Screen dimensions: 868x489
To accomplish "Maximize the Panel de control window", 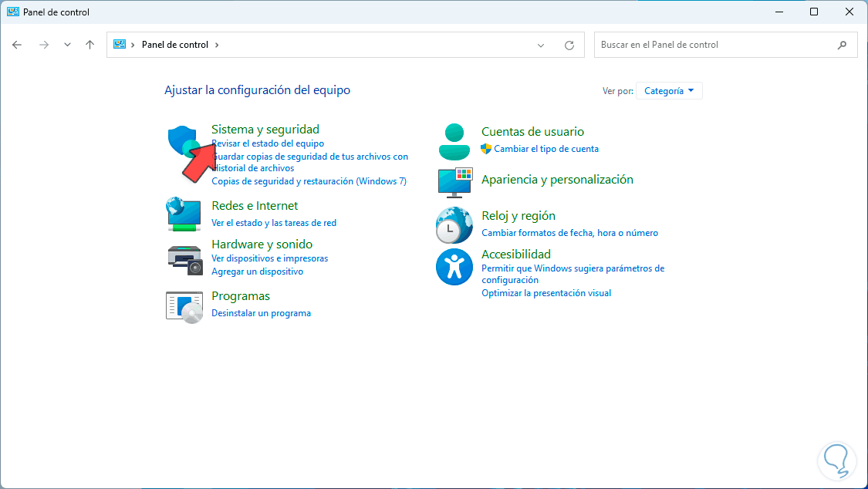I will [814, 12].
